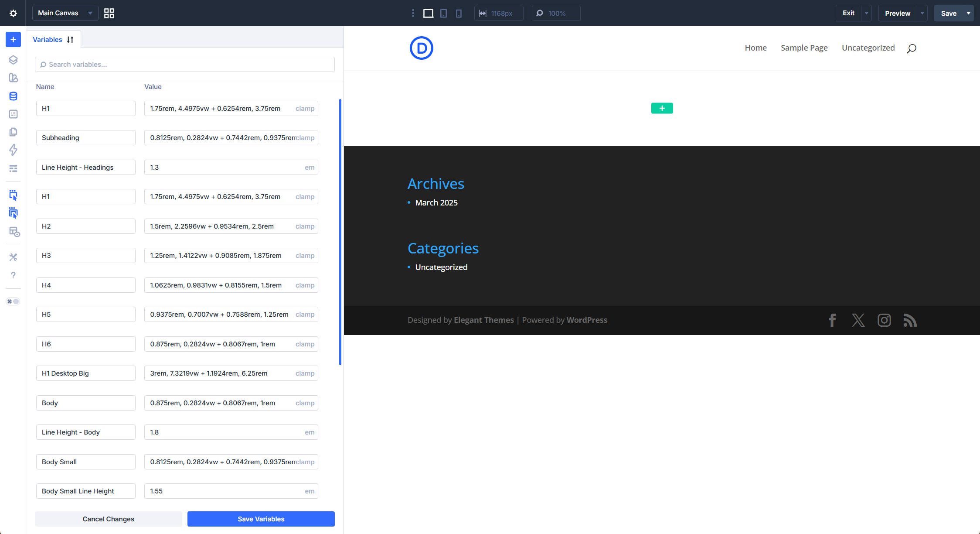The image size is (980, 534).
Task: Click the blue add element plus button
Action: point(13,40)
